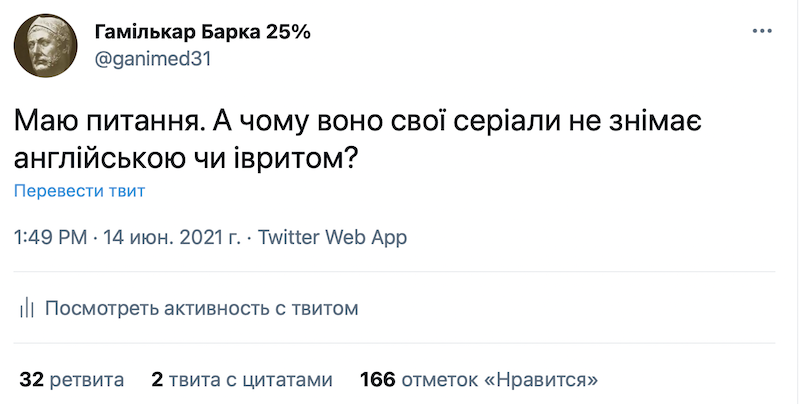
Task: Open Гамількар Барка's profile avatar
Action: 46,46
